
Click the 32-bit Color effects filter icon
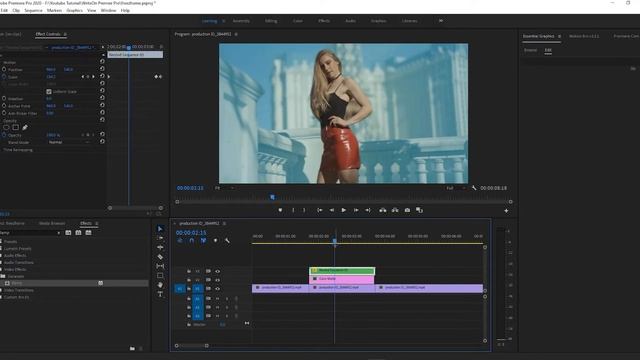click(78, 233)
